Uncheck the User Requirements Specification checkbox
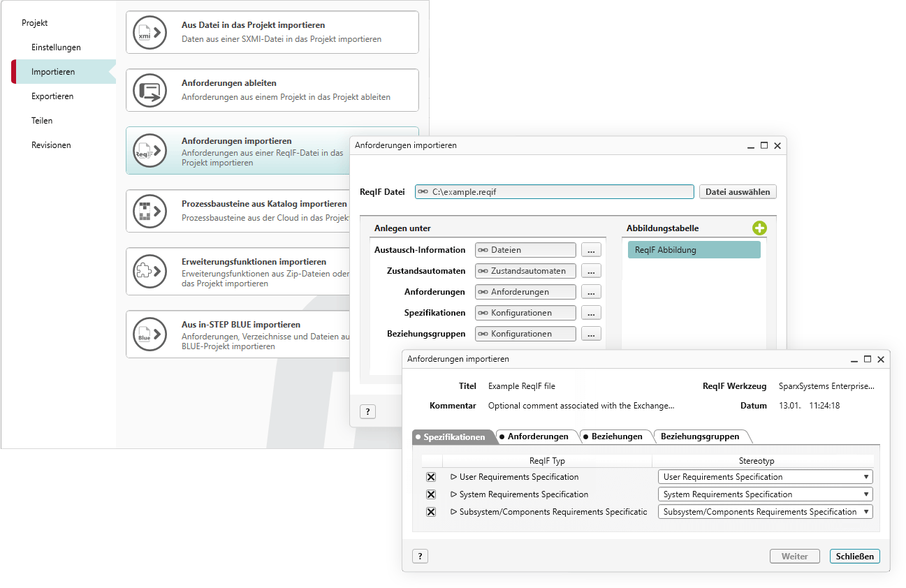The width and height of the screenshot is (906, 588). [431, 477]
